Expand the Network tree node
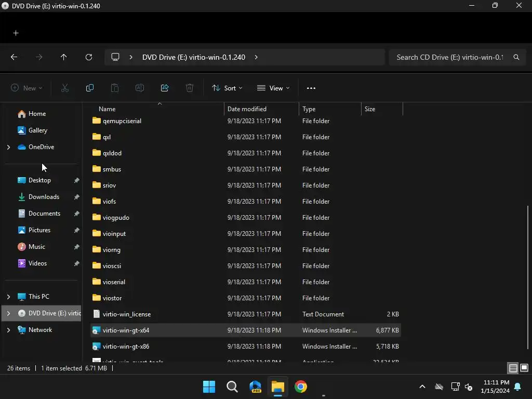 [8, 330]
